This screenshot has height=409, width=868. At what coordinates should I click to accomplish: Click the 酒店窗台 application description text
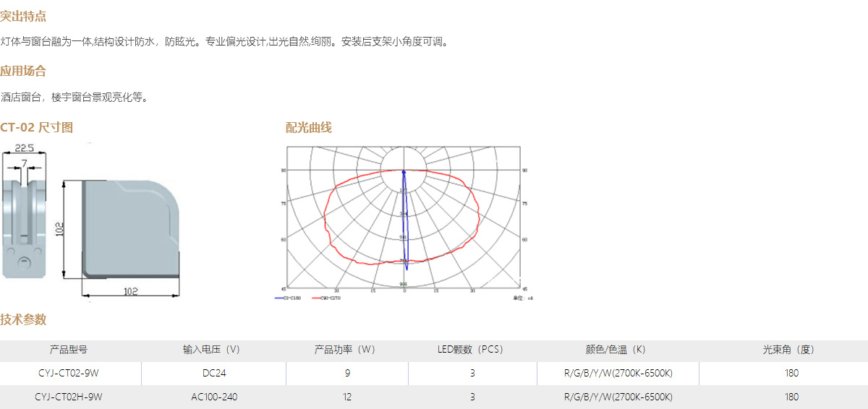click(75, 97)
